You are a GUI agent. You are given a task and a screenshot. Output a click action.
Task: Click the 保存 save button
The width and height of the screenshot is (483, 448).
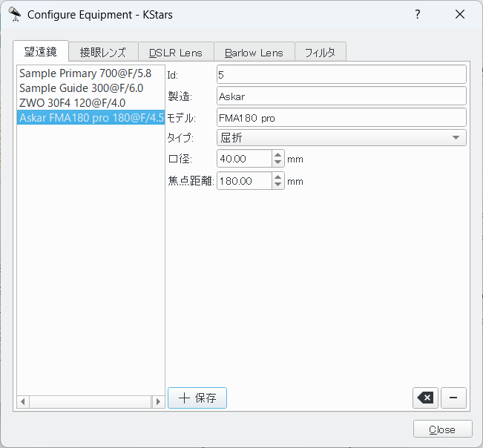197,398
